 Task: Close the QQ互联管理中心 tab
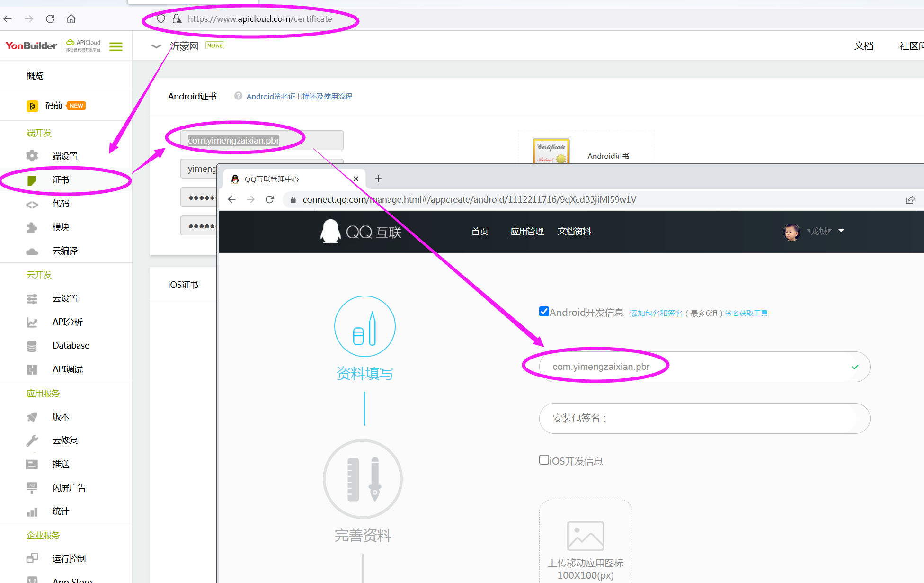point(356,179)
